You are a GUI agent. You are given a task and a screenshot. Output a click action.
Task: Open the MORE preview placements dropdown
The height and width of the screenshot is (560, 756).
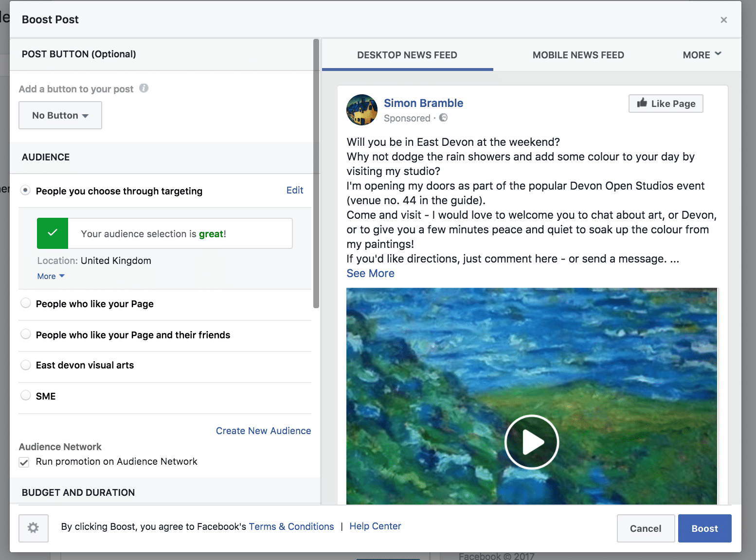click(702, 55)
